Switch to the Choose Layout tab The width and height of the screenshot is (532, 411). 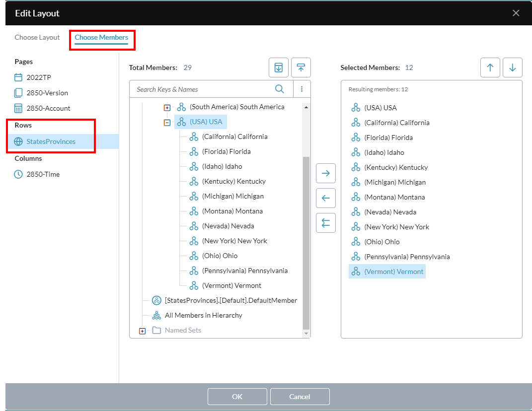click(37, 37)
